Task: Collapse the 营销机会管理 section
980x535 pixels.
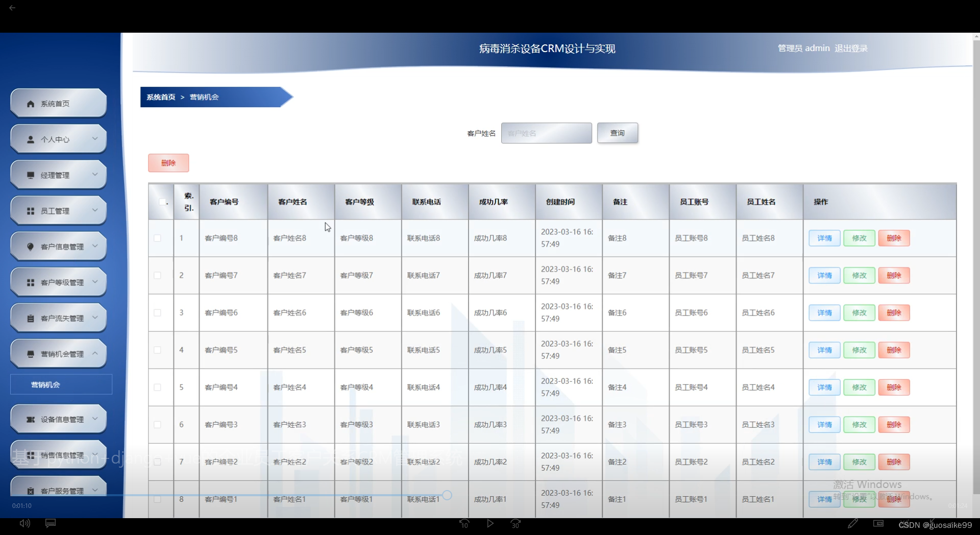Action: (94, 353)
